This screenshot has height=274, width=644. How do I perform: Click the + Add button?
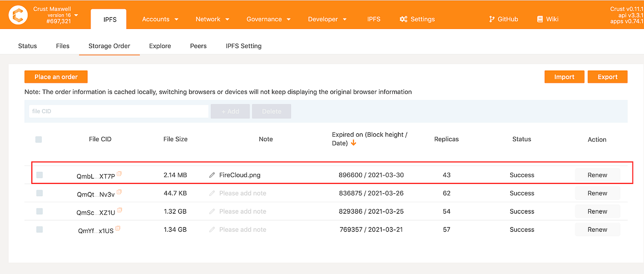click(x=230, y=111)
